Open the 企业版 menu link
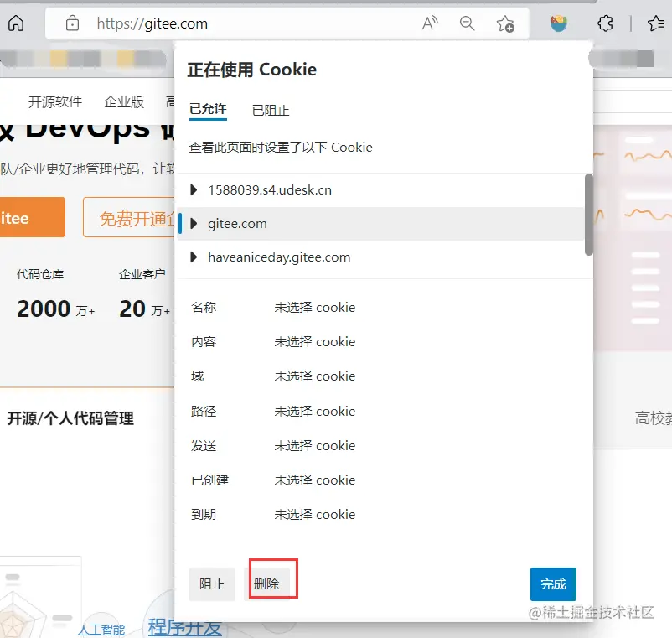672x638 pixels. [124, 101]
